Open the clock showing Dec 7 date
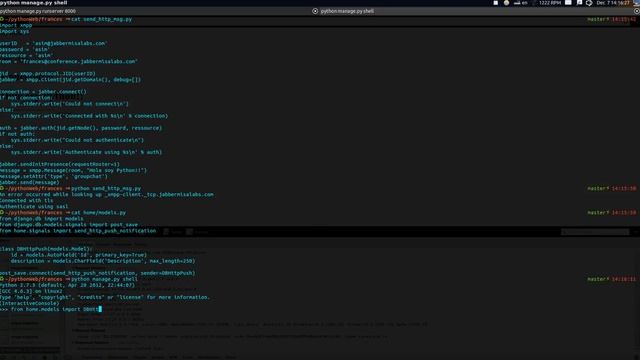The width and height of the screenshot is (640, 360). [x=613, y=3]
